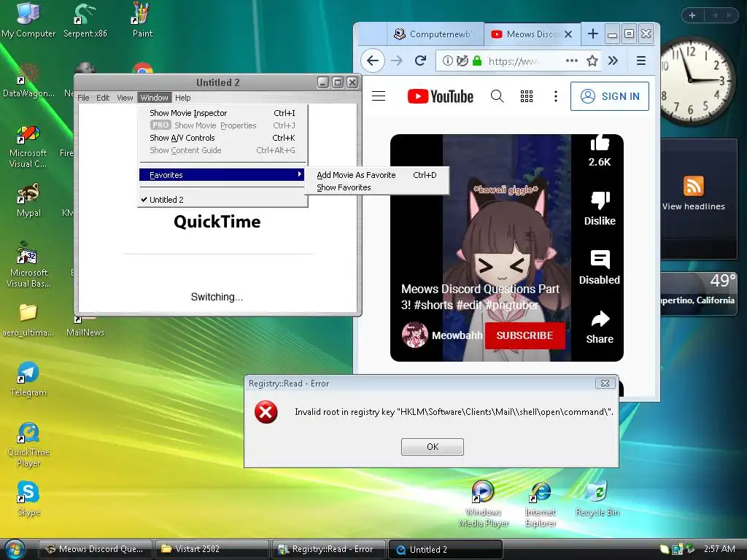The height and width of the screenshot is (560, 747).
Task: Open a new browser tab
Action: pos(592,34)
